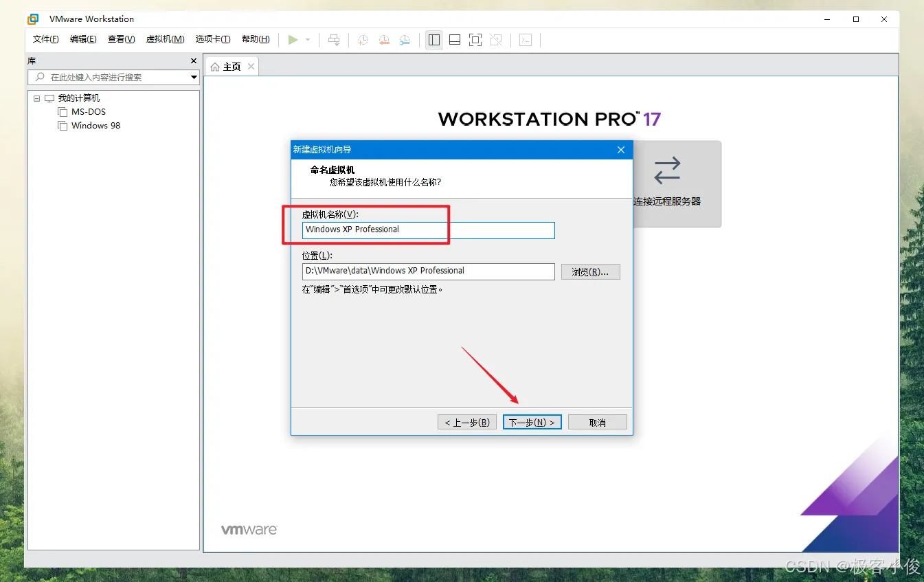Toggle the thumbnail bar view icon
The height and width of the screenshot is (582, 924).
pos(455,40)
